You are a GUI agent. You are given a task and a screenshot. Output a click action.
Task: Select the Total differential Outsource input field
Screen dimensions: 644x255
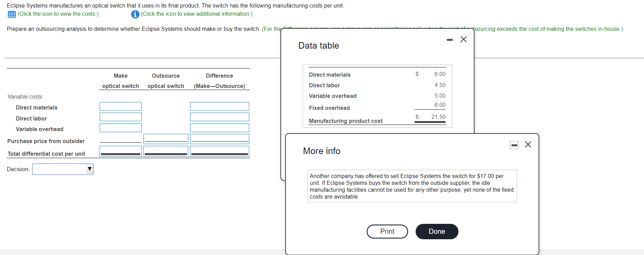tap(166, 151)
